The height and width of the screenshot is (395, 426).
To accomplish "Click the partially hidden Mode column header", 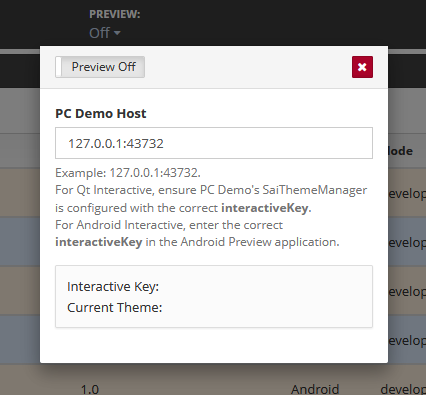I will [x=400, y=151].
